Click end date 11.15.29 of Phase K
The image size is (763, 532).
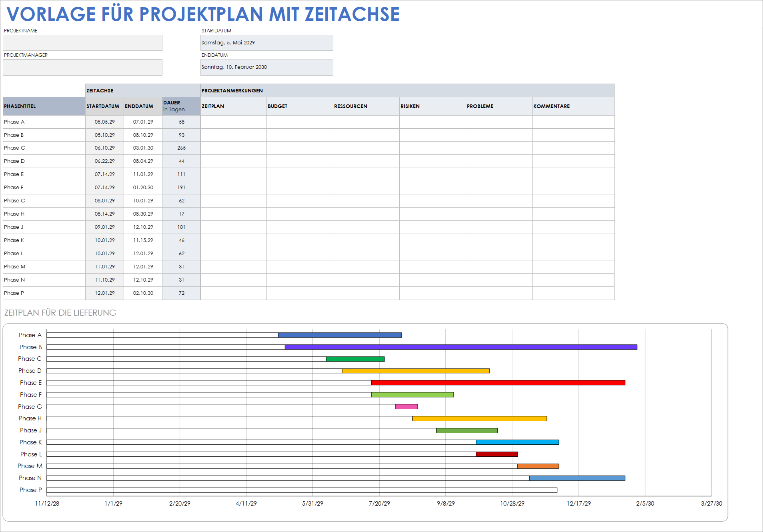[143, 240]
